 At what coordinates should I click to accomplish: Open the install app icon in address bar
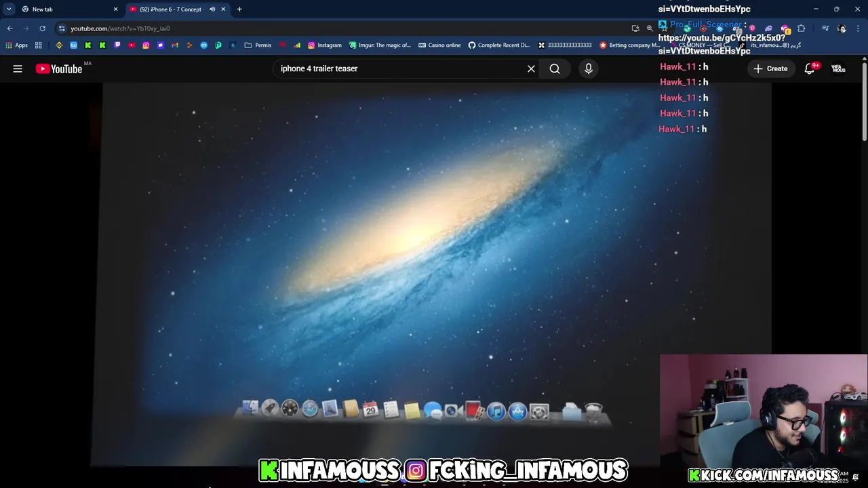click(x=635, y=28)
